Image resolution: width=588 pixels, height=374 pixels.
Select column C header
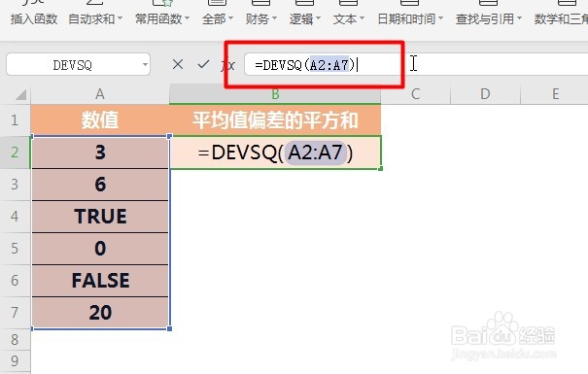pos(415,94)
